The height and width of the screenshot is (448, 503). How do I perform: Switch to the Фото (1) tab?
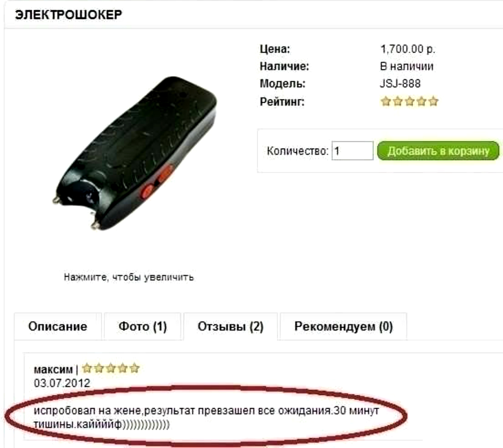(143, 327)
